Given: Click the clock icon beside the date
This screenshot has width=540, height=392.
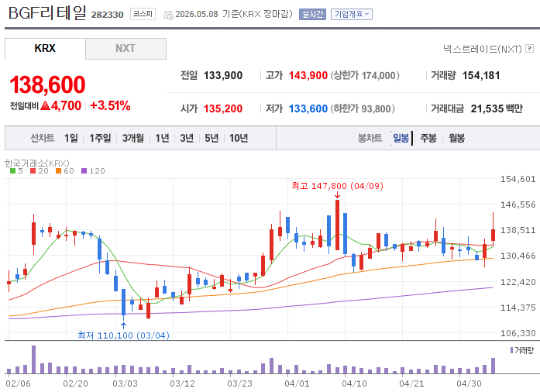Looking at the screenshot, I should click(168, 15).
